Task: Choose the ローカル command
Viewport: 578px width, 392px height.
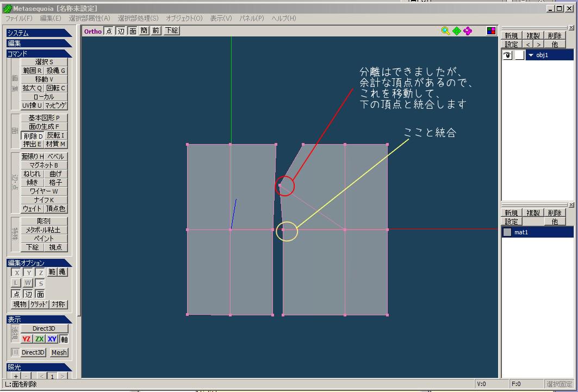Action: coord(44,97)
